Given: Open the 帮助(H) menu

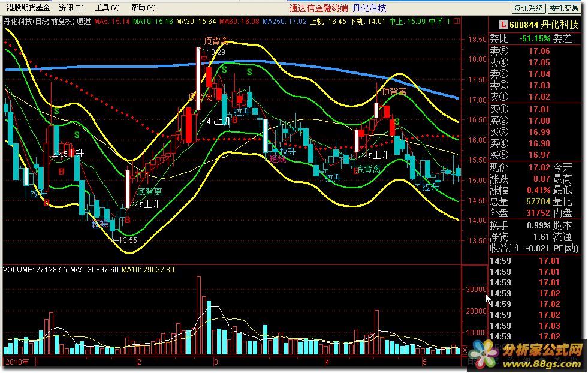Looking at the screenshot, I should 143,8.
